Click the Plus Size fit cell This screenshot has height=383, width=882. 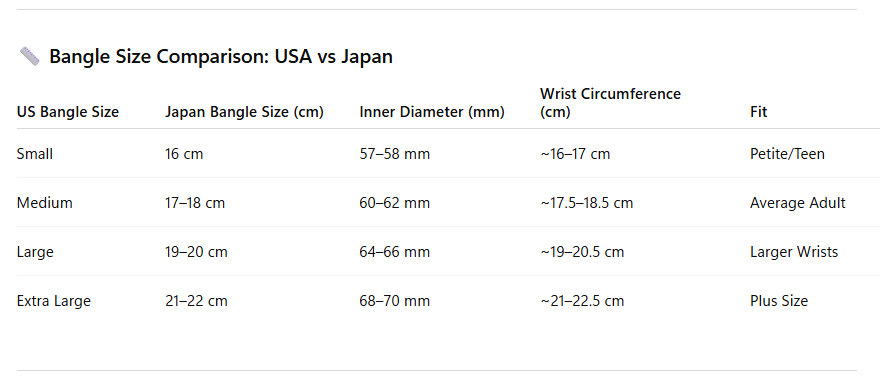click(x=778, y=301)
